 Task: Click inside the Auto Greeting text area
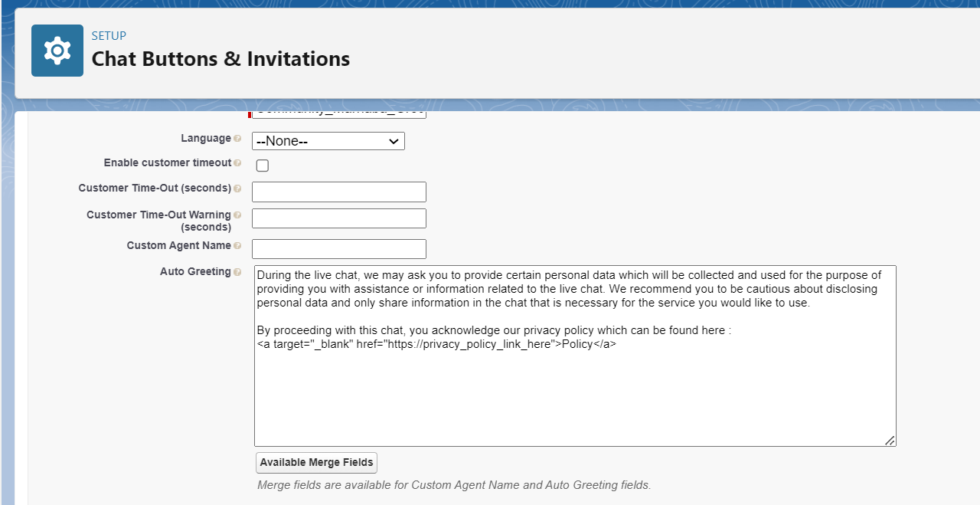coord(575,356)
